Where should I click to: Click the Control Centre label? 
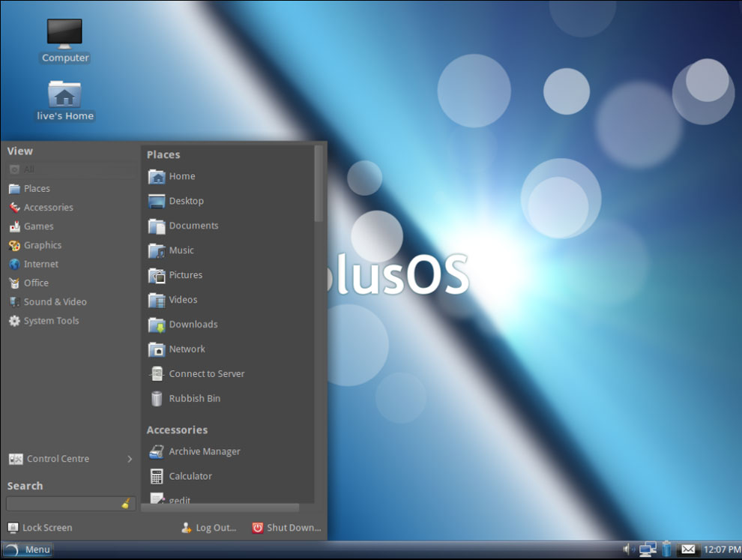click(58, 459)
